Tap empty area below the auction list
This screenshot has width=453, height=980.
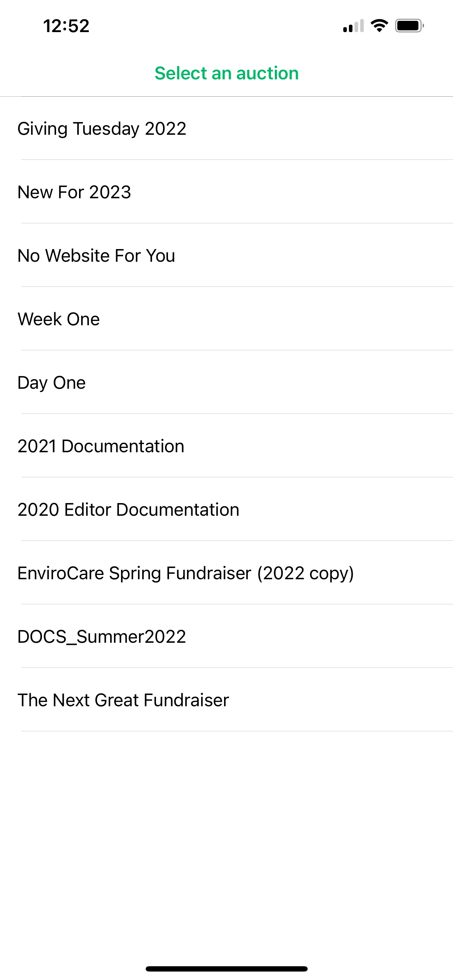227,837
